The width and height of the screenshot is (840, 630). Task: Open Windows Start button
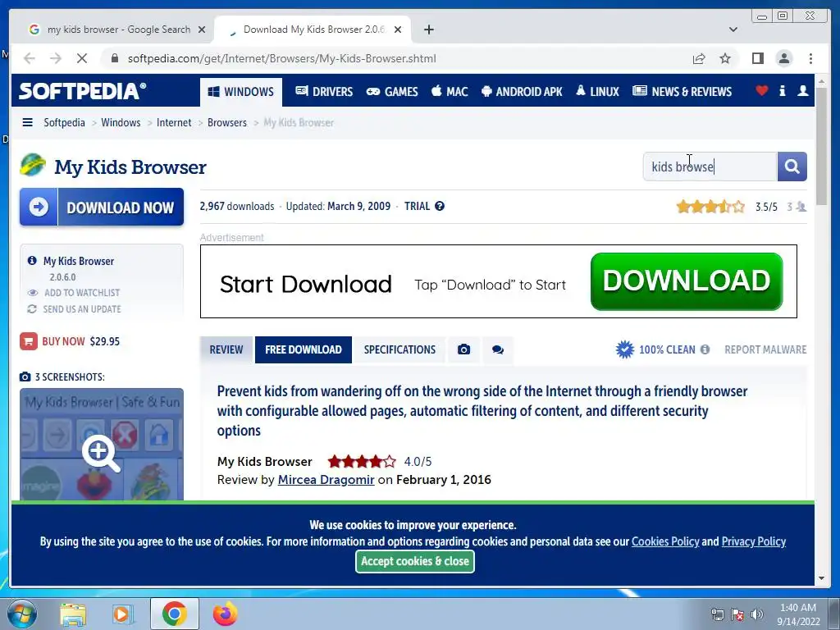pyautogui.click(x=21, y=614)
